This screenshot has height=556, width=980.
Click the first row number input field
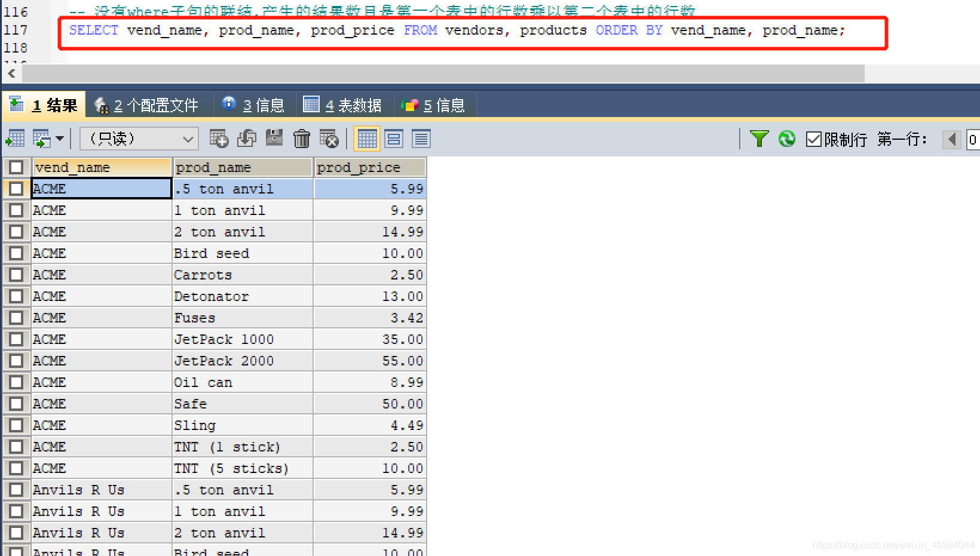click(x=973, y=140)
